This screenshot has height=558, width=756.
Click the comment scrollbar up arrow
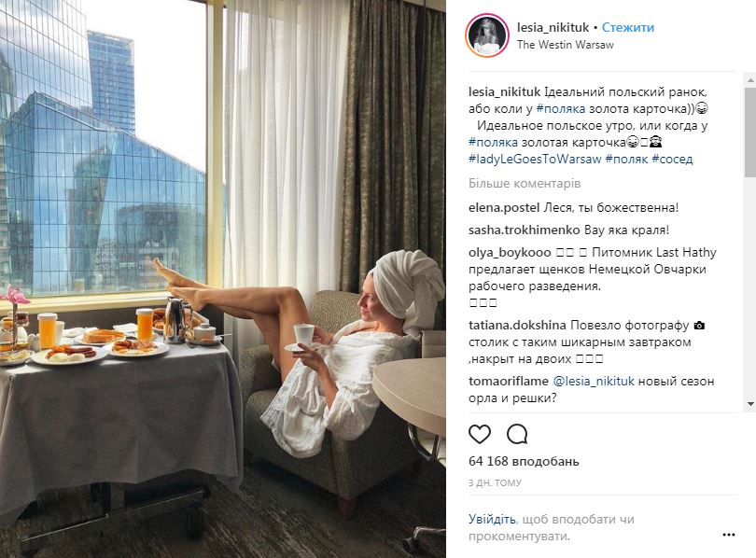pyautogui.click(x=750, y=79)
